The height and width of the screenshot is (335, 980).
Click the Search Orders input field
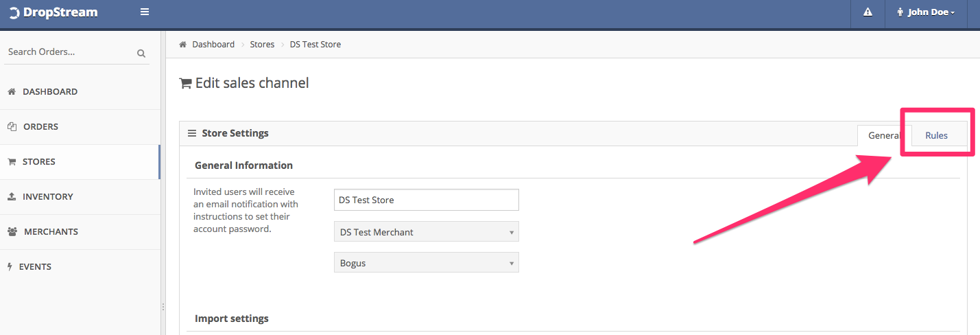75,52
